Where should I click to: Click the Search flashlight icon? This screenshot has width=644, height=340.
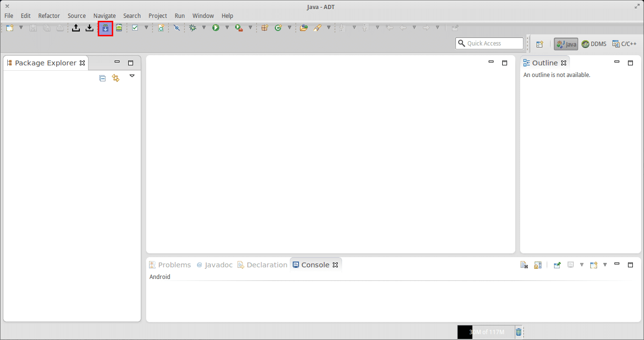coord(317,28)
